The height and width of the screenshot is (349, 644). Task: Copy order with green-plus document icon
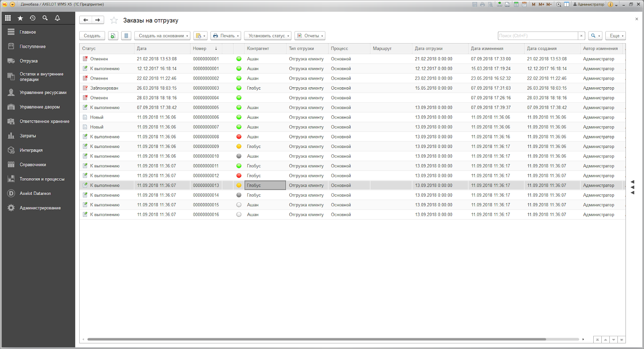(113, 36)
